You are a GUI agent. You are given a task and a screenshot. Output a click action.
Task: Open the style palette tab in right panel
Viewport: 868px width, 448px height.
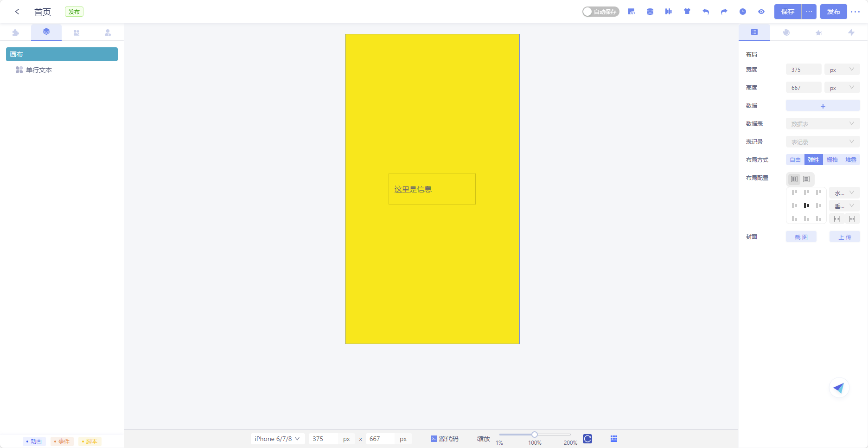tap(786, 32)
